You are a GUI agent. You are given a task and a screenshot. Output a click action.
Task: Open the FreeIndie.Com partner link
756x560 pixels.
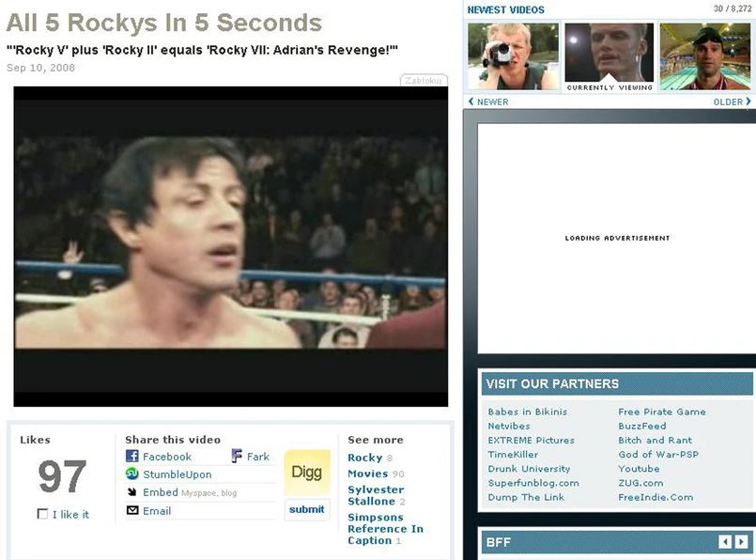tap(656, 497)
